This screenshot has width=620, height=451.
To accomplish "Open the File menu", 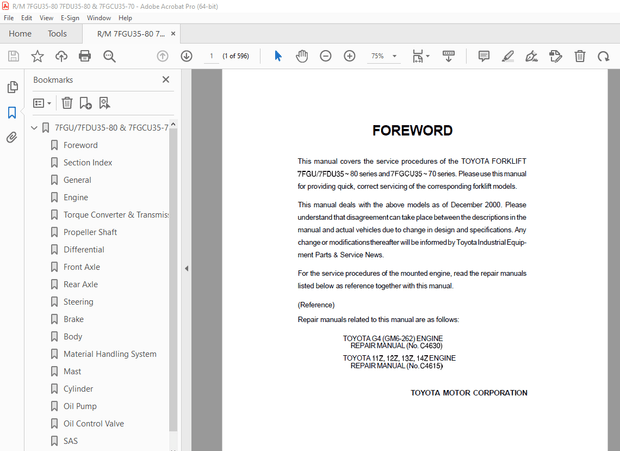I will 9,18.
